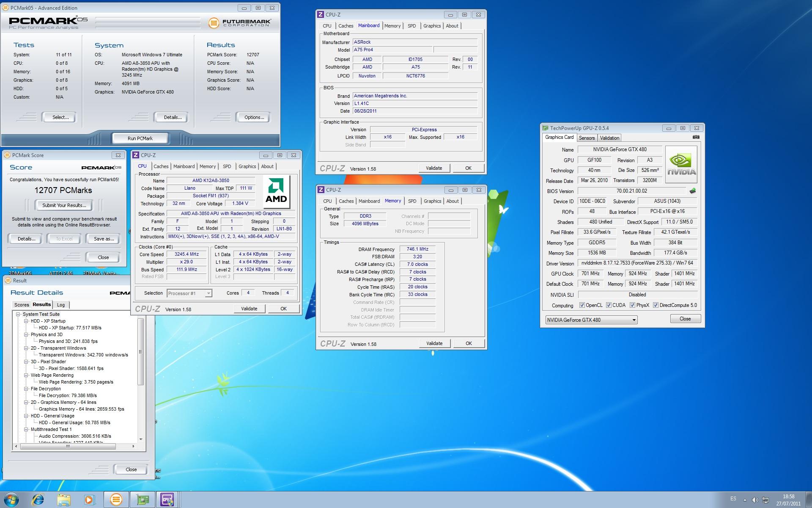Click Validate in CPU-Z Memory window

(434, 343)
